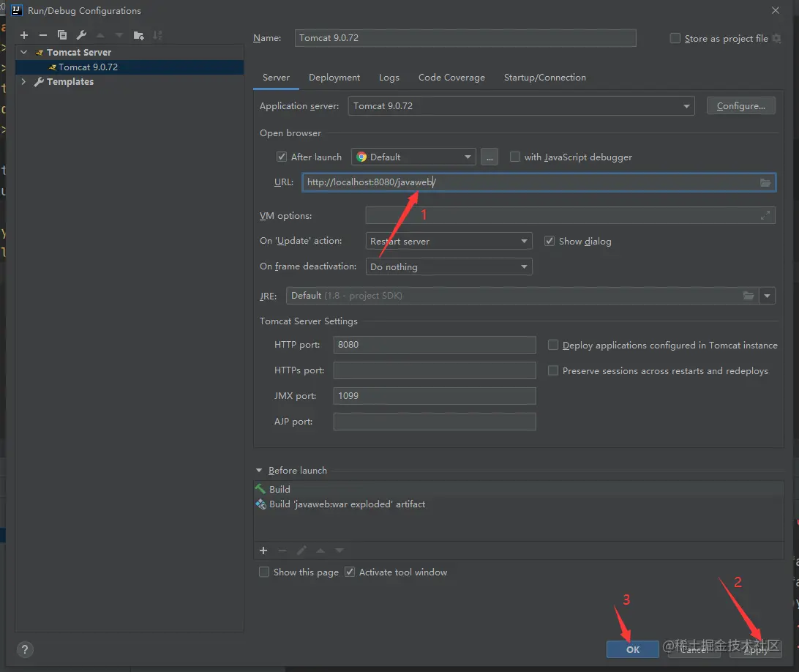Viewport: 799px width, 672px height.
Task: Switch to the Startup/Connection tab
Action: 544,78
